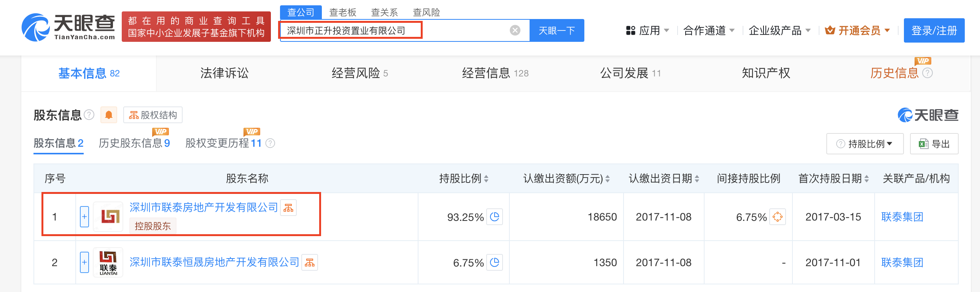Switch to the 经营信息 tab
Screen dimensions: 980x292
(x=495, y=73)
